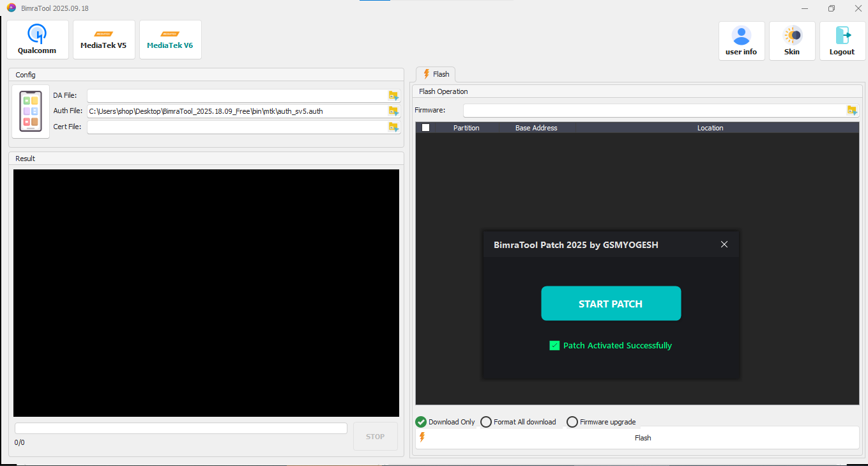
Task: Browse for Auth File folder icon
Action: (x=393, y=111)
